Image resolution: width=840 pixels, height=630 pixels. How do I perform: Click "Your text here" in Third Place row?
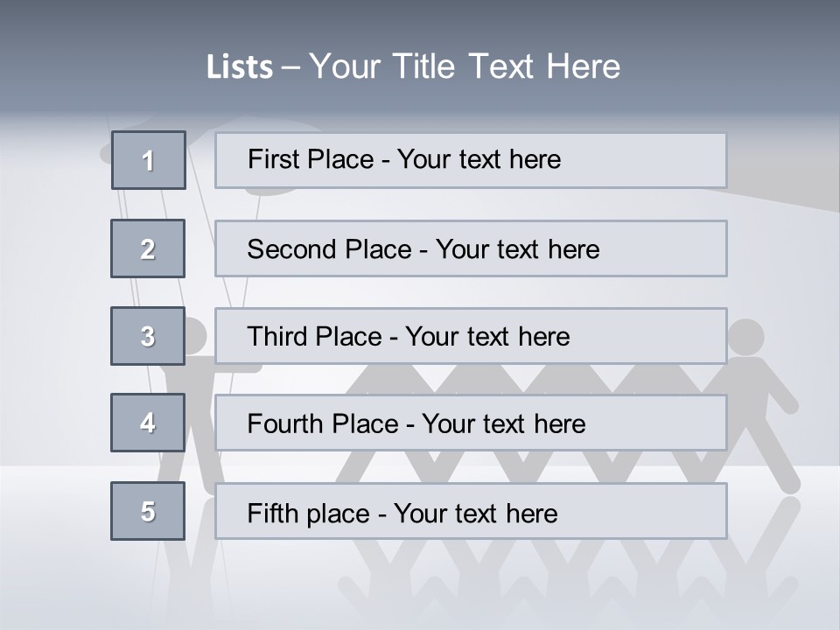487,337
